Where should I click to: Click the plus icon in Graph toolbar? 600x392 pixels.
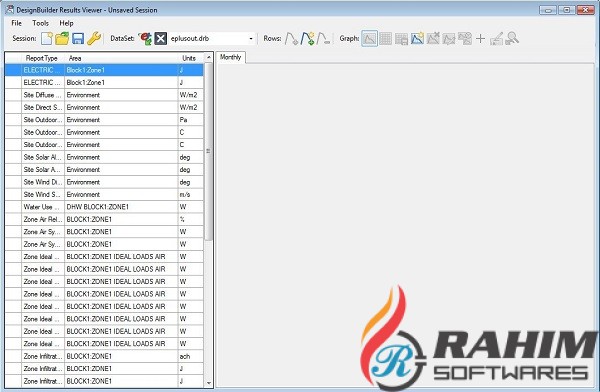(481, 38)
